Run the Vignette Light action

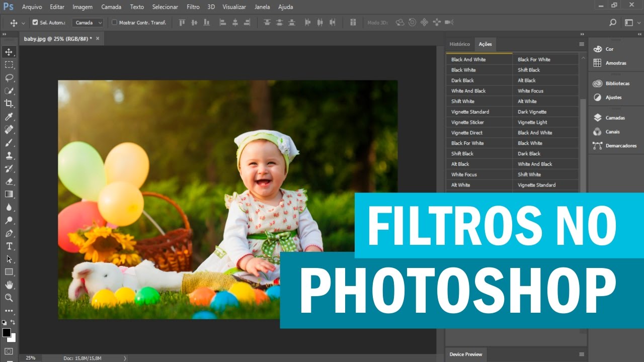click(546, 122)
